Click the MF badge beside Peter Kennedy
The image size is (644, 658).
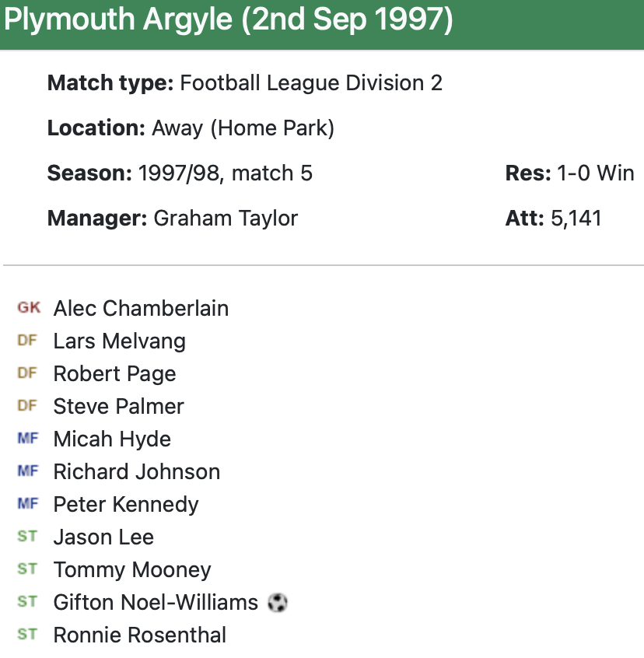point(27,504)
